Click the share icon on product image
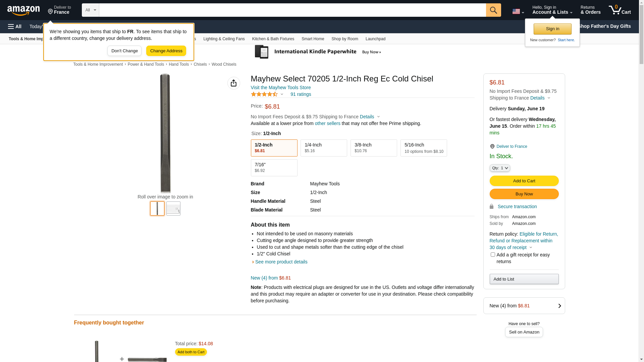Image resolution: width=644 pixels, height=362 pixels. (234, 83)
